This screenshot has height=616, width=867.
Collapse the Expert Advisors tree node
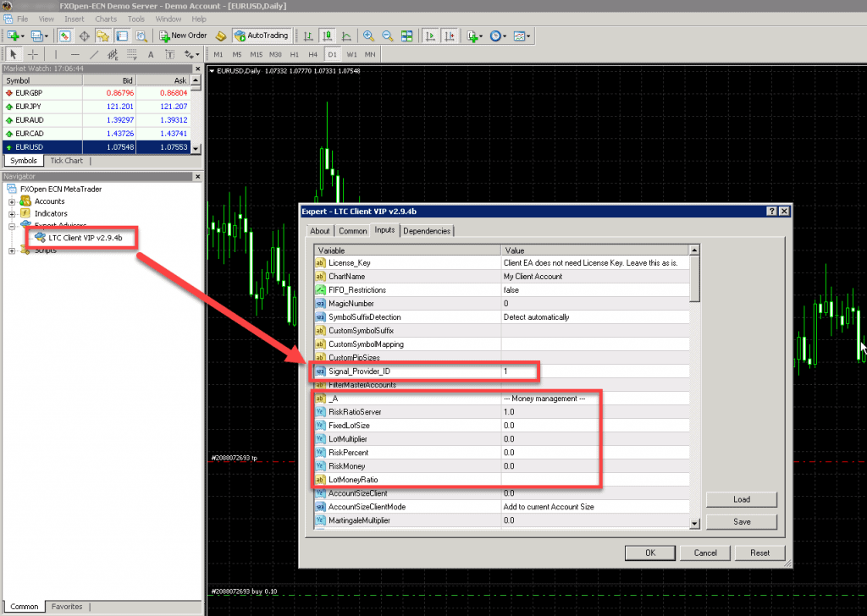click(x=12, y=226)
